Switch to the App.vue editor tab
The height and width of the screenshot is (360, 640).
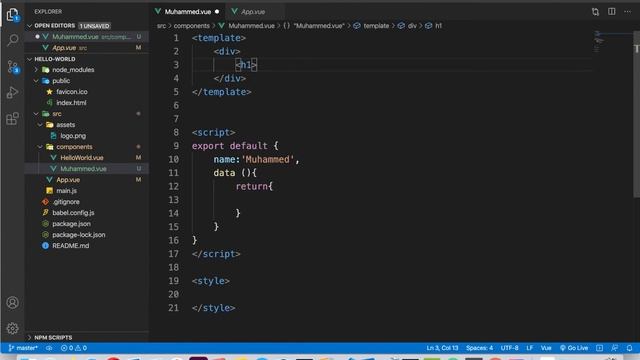253,12
